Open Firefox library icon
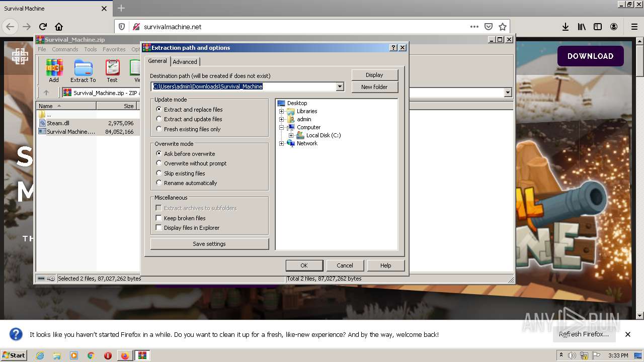 (x=582, y=27)
